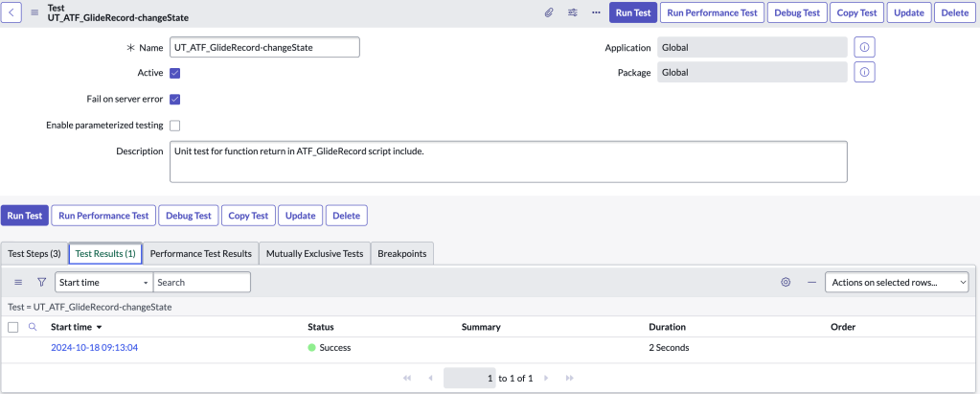Click Start time column sort arrow
The width and height of the screenshot is (980, 394).
(100, 328)
